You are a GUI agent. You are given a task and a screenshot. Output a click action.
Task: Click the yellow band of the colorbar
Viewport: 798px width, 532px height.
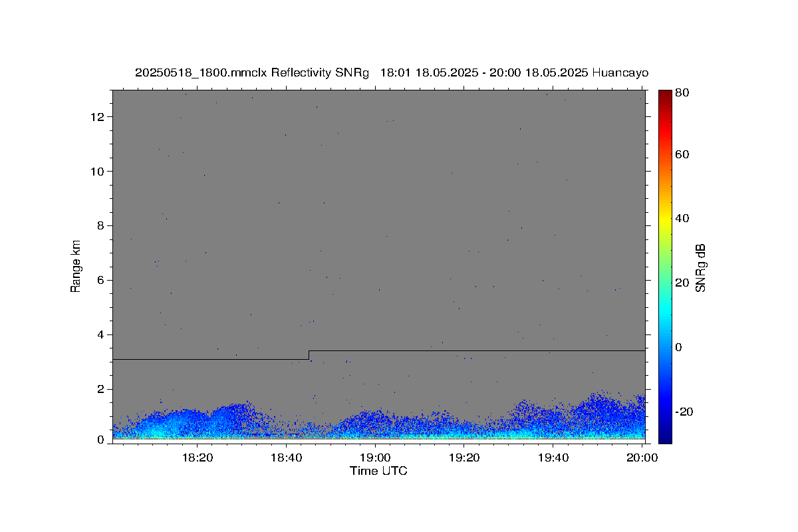(665, 219)
